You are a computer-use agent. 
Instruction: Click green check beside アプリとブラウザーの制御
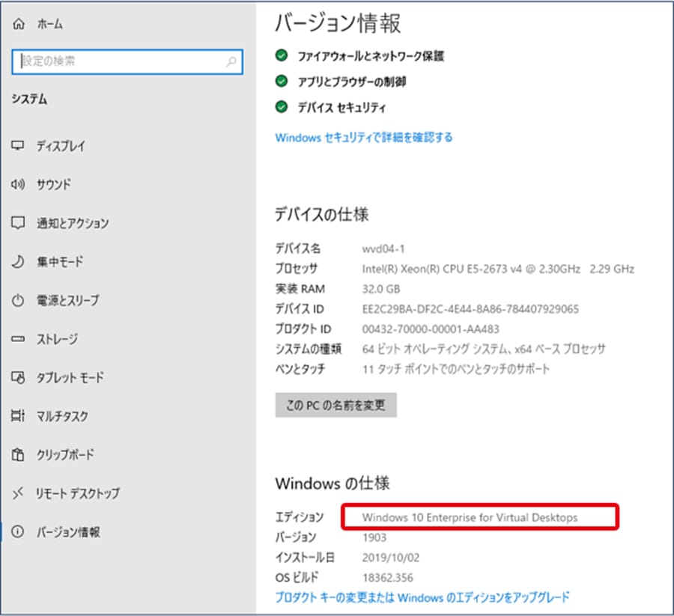[x=282, y=81]
